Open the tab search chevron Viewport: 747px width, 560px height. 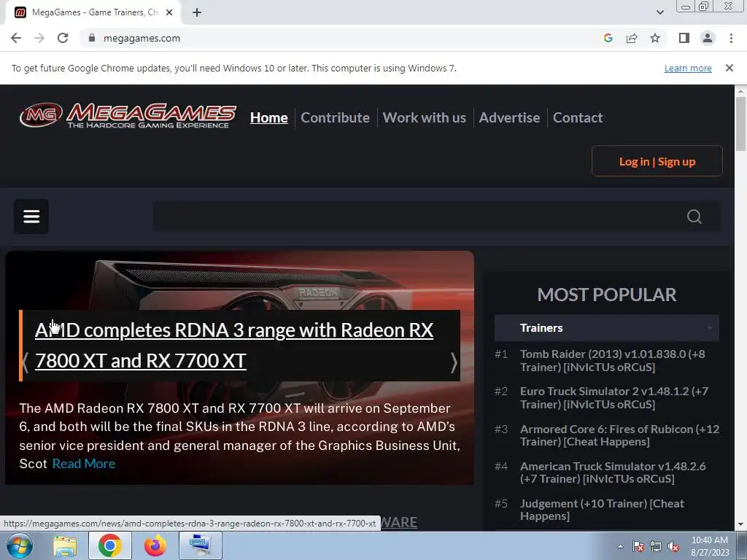[659, 12]
